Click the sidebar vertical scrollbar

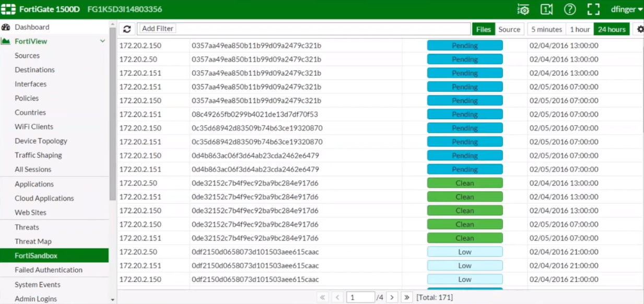click(x=112, y=113)
